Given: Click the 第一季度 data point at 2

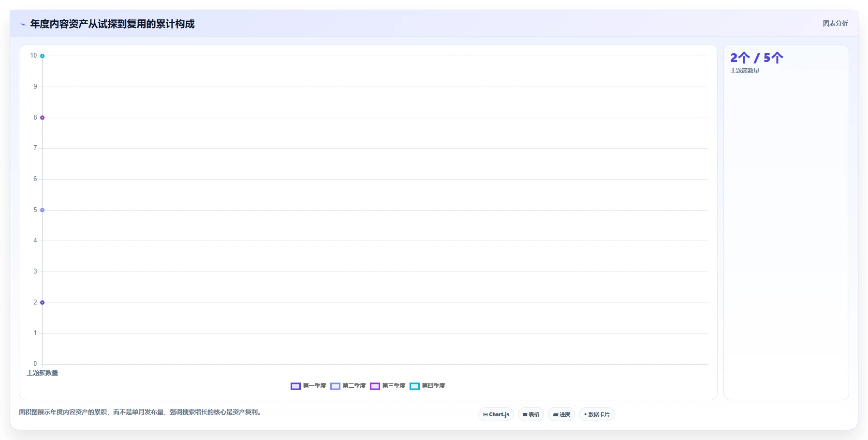Looking at the screenshot, I should click(x=42, y=303).
